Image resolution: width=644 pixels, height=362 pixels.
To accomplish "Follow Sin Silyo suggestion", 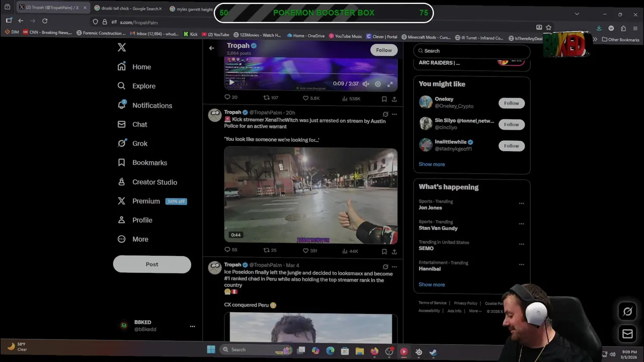I will click(511, 124).
